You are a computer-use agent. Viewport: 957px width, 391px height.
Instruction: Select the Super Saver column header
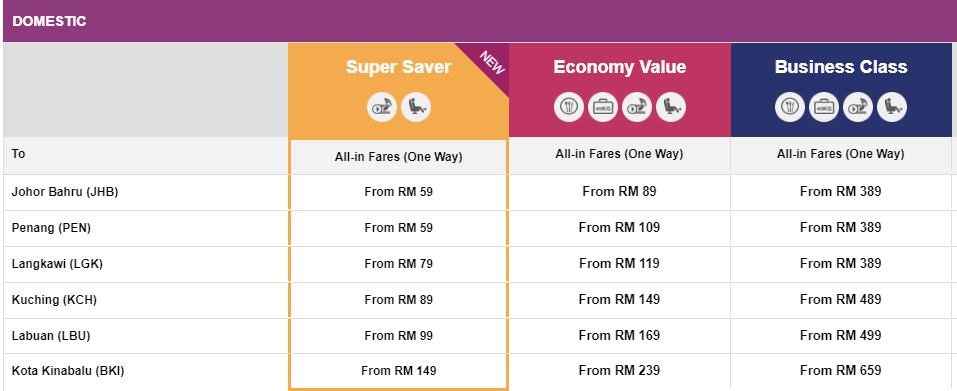point(399,66)
